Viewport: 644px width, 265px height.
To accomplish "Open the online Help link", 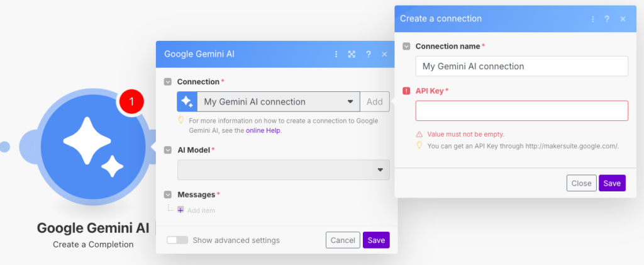I will [264, 131].
